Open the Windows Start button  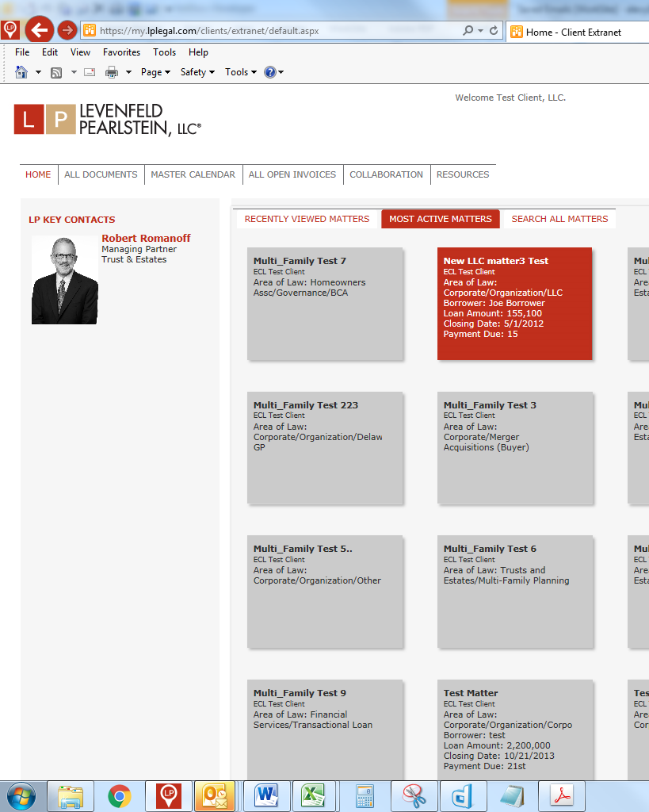click(x=21, y=796)
